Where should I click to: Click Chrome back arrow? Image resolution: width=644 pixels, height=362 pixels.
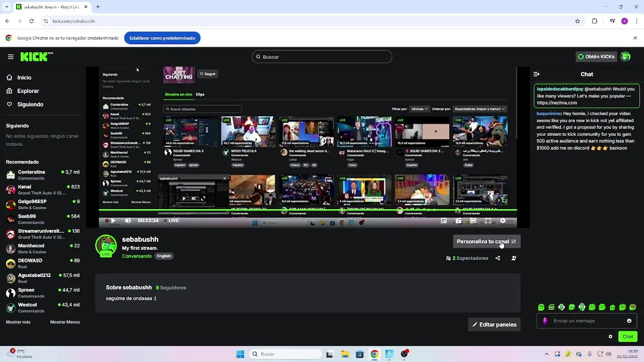[x=7, y=21]
